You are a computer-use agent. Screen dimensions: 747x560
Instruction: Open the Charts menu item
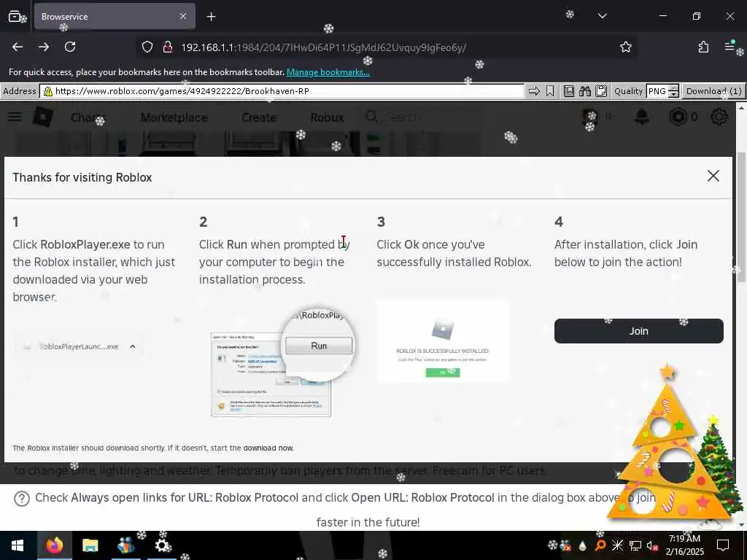pos(86,117)
